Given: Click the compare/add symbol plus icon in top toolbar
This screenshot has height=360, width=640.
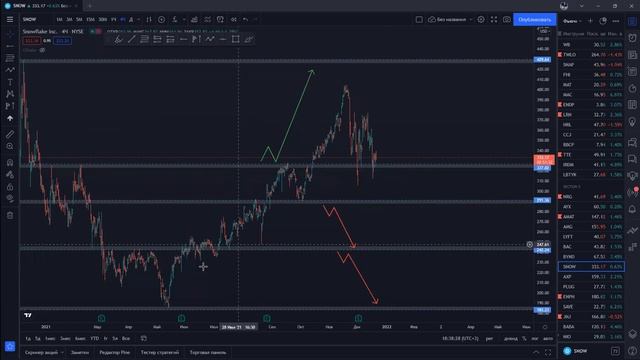Looking at the screenshot, I should 162,19.
